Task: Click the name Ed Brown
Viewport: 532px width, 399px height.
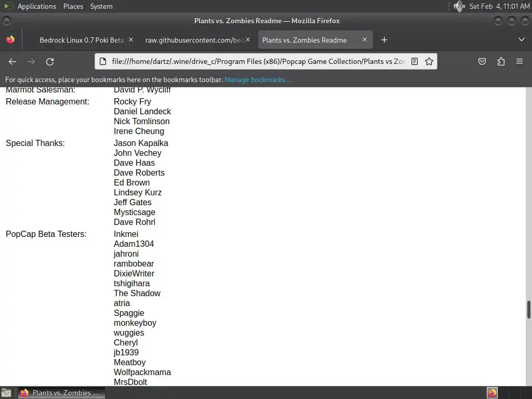Action: coord(131,182)
